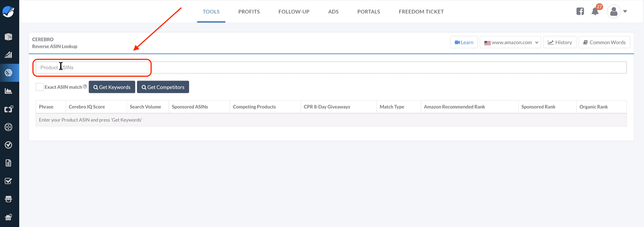The height and width of the screenshot is (227, 644).
Task: Click into the Product ASINs input field
Action: 331,67
